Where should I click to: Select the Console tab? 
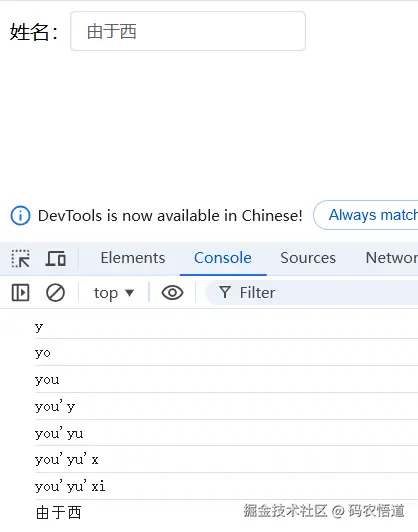(223, 258)
